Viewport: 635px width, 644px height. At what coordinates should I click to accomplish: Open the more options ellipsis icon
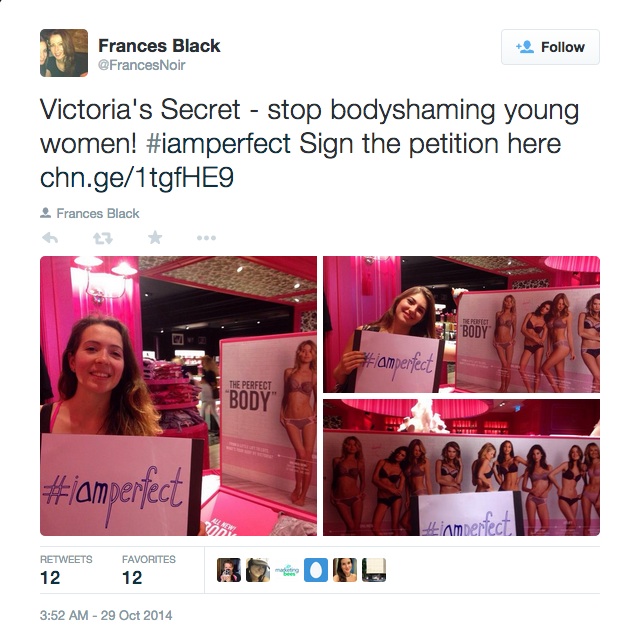[206, 238]
